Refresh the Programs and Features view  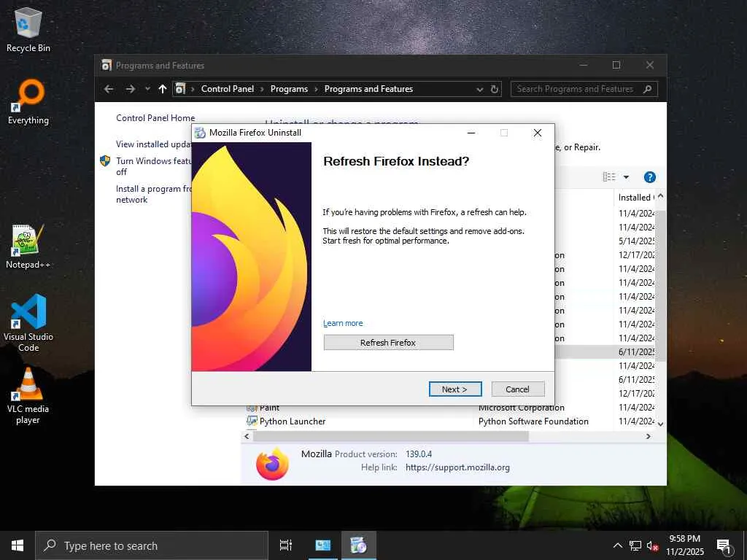[495, 89]
